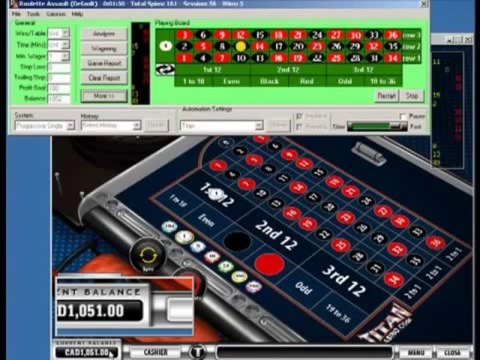
Task: Open the Wins/Table dropdown
Action: pyautogui.click(x=66, y=33)
